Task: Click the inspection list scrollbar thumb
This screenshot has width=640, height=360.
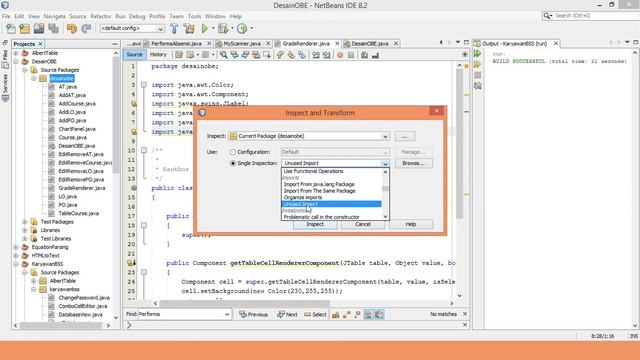Action: point(385,189)
